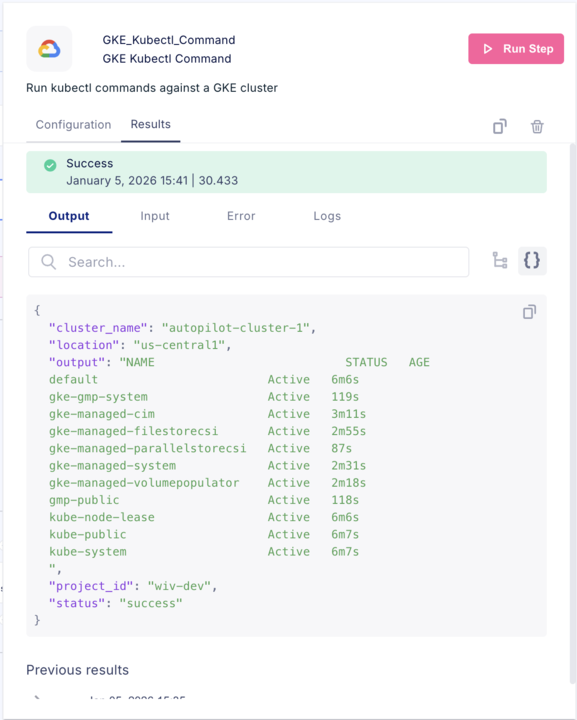This screenshot has height=720, width=577.
Task: Open the Input tab
Action: [x=155, y=216]
